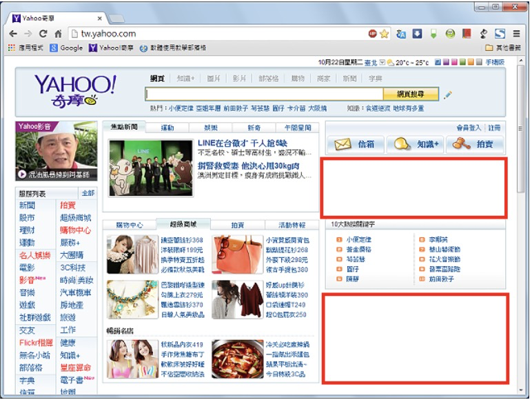Select the 購物 search category tab

coord(298,79)
